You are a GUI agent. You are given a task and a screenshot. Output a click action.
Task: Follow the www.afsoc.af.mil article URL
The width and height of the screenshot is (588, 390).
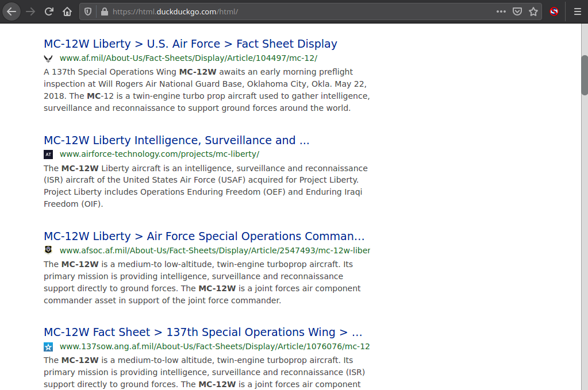(x=215, y=250)
